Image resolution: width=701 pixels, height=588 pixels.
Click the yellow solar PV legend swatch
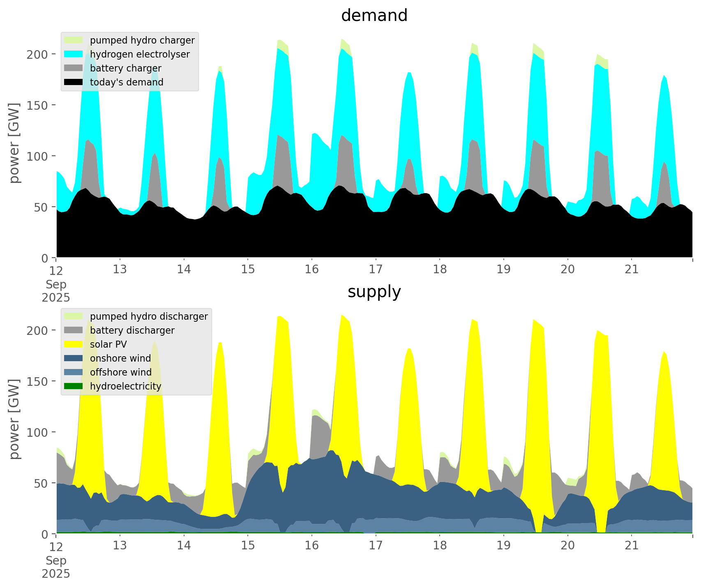[x=74, y=344]
